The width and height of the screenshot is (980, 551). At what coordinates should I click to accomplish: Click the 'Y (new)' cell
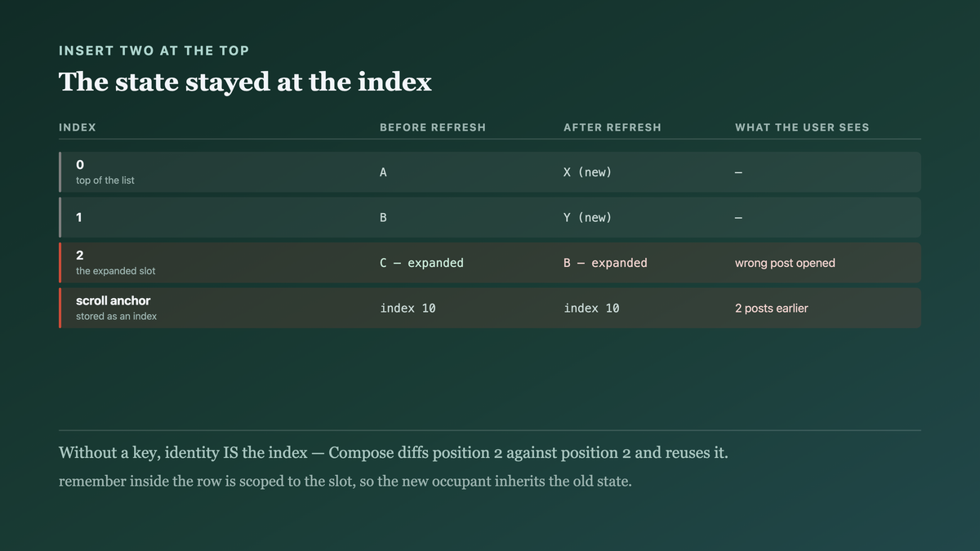click(x=587, y=218)
